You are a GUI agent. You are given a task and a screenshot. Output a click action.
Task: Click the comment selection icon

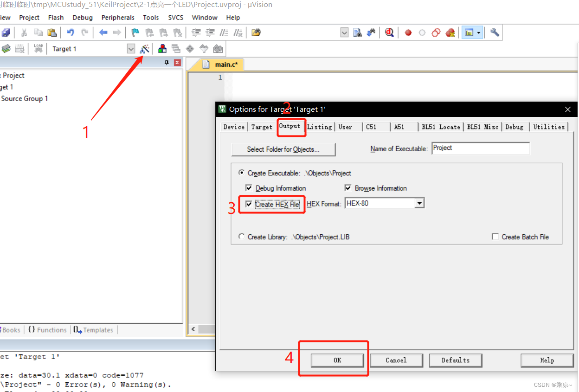224,32
